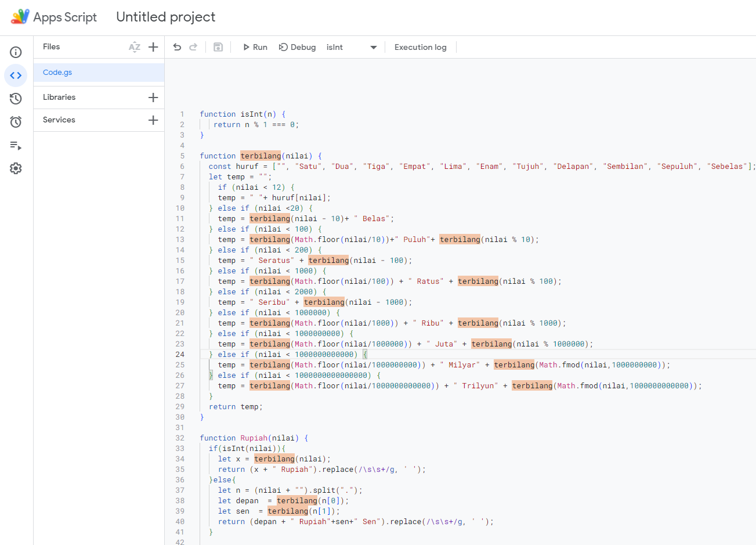Click the Apps Script logo
756x545 pixels.
(20, 17)
